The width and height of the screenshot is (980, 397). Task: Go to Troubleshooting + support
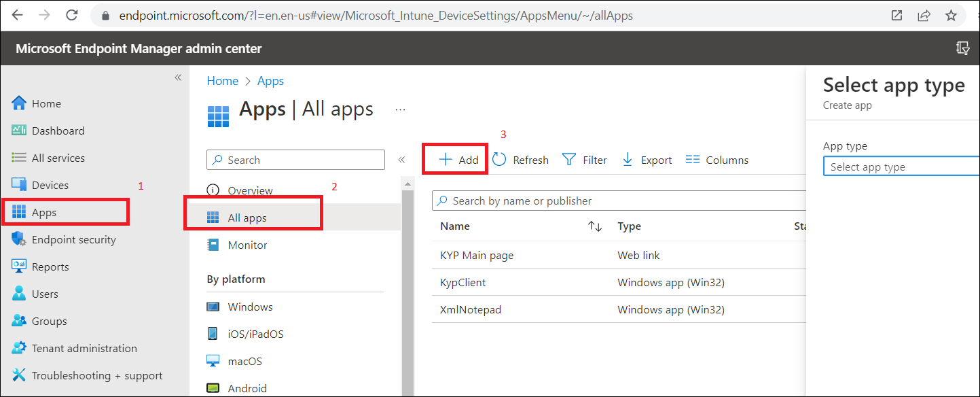[x=96, y=375]
